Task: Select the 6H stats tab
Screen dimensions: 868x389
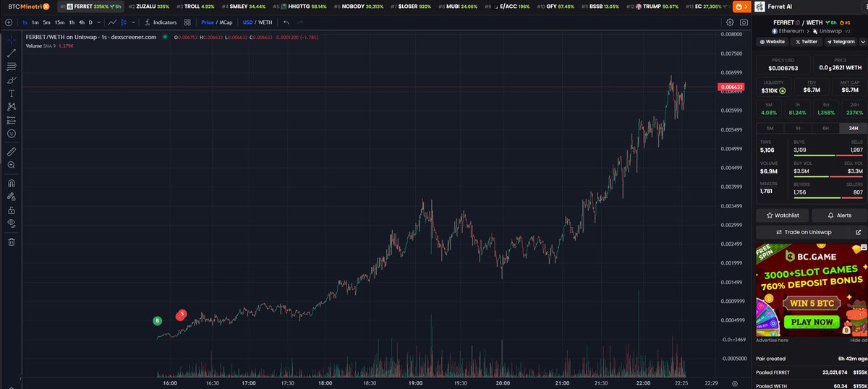Action: (825, 128)
